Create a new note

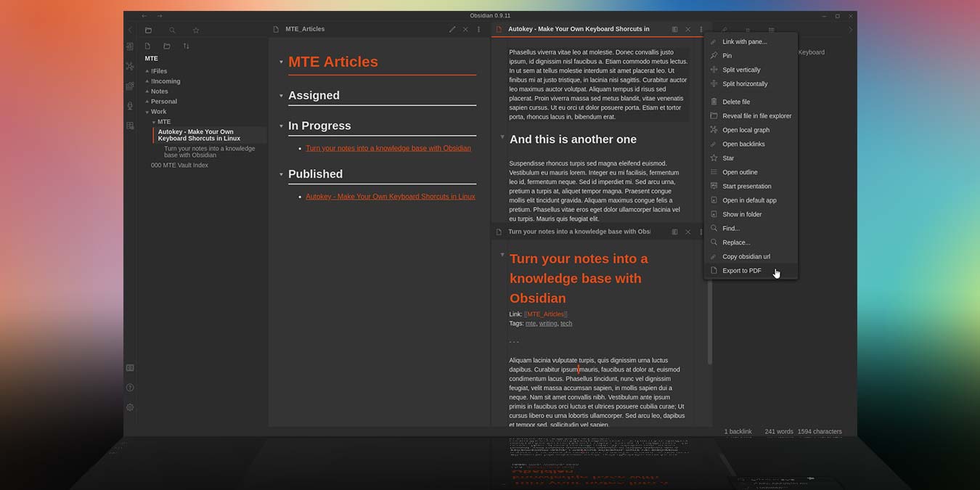pyautogui.click(x=148, y=46)
